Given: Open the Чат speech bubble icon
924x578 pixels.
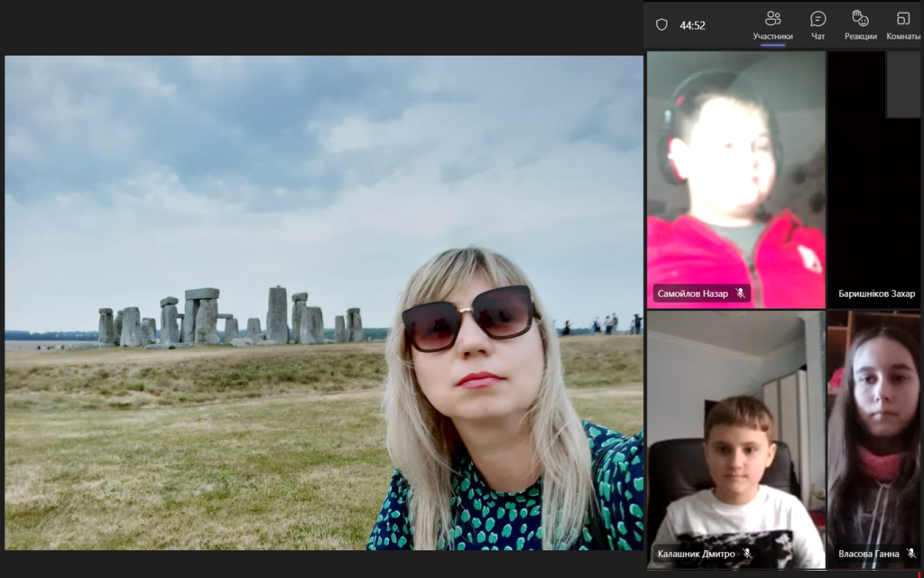Looking at the screenshot, I should pyautogui.click(x=817, y=17).
